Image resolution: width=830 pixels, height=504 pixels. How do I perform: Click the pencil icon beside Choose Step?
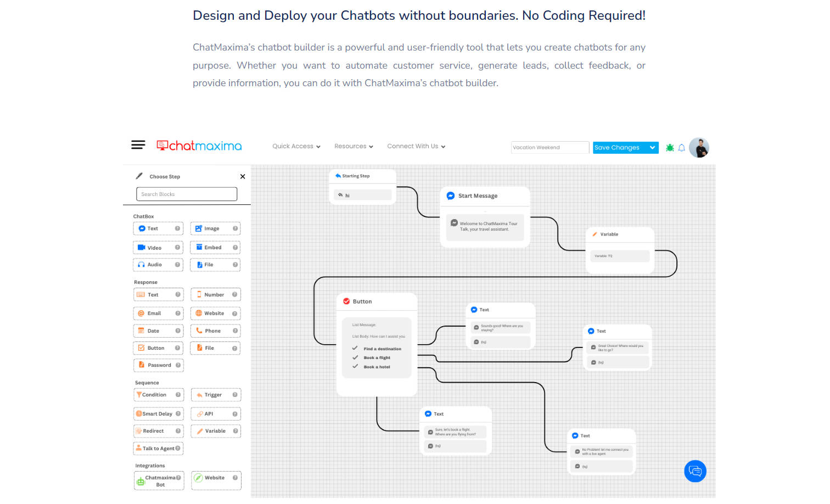coord(139,176)
